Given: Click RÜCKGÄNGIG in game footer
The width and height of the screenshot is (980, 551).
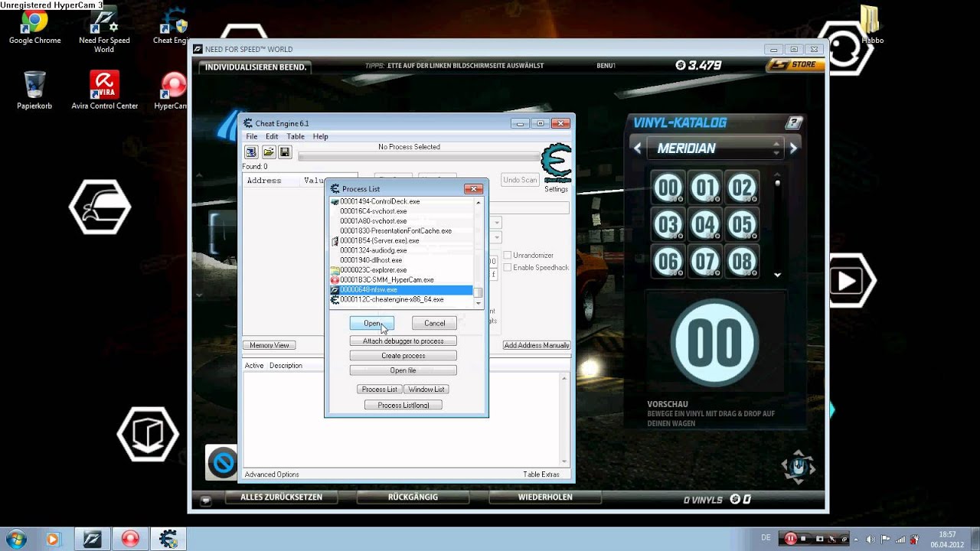Looking at the screenshot, I should pos(413,497).
